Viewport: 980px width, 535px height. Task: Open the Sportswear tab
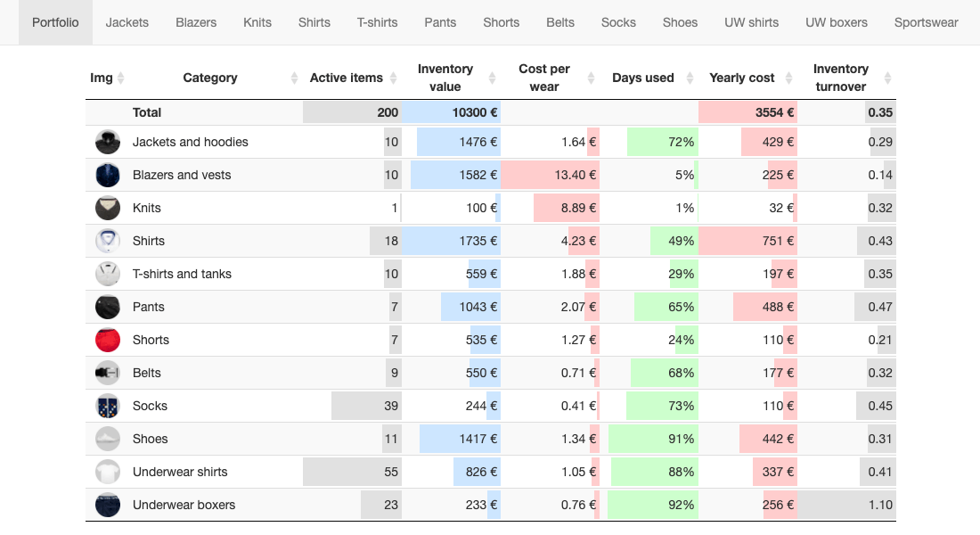click(926, 22)
